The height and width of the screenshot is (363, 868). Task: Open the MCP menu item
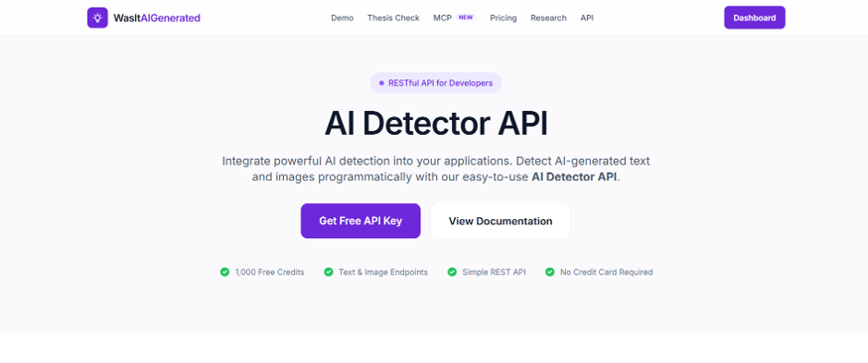click(x=442, y=18)
